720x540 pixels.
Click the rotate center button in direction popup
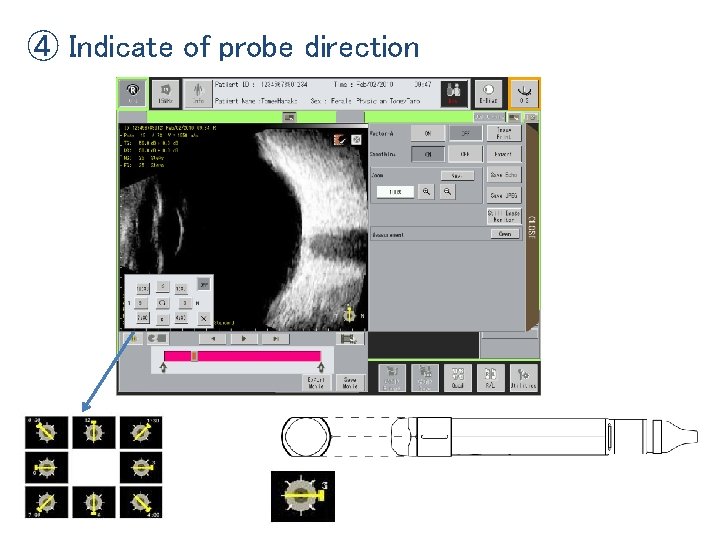pyautogui.click(x=162, y=303)
